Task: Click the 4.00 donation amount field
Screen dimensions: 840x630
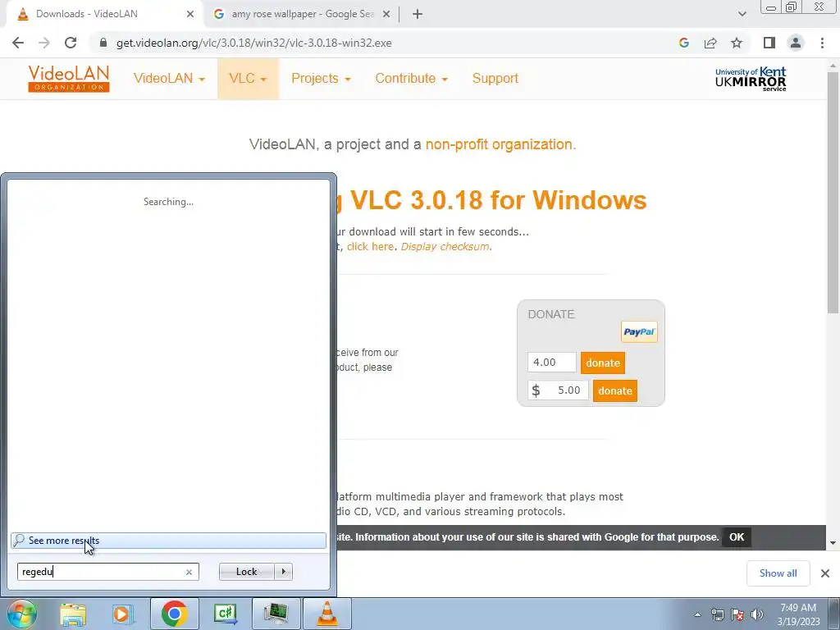Action: tap(552, 362)
